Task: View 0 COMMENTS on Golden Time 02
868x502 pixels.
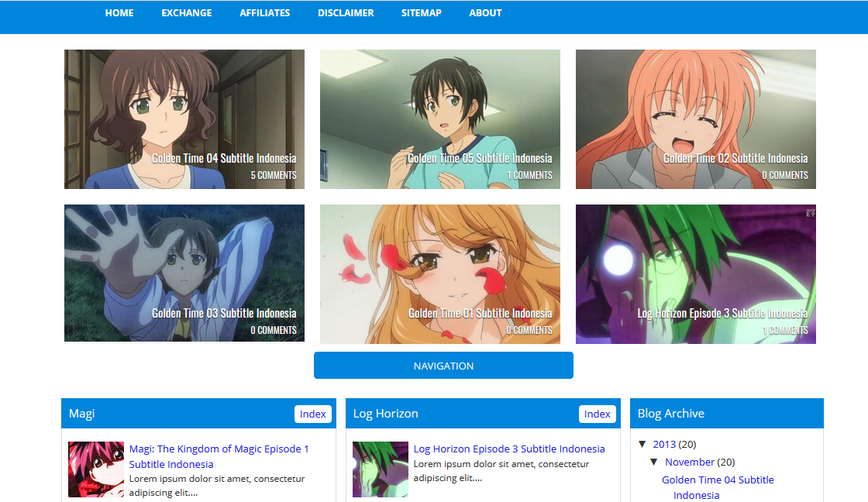Action: click(785, 175)
